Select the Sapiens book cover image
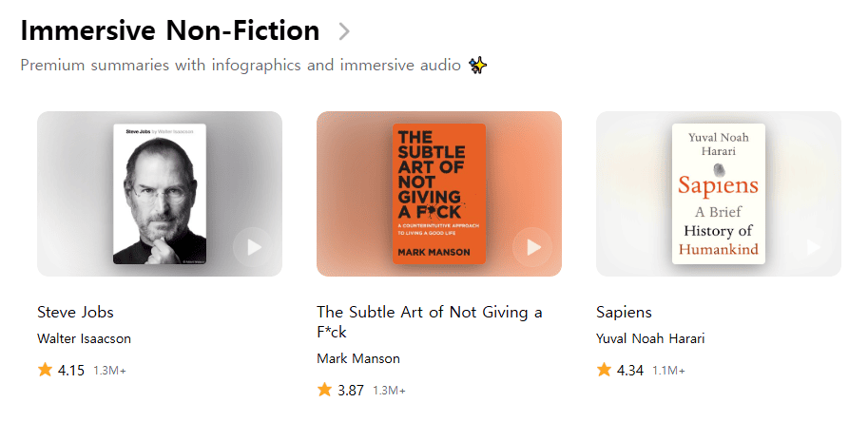The height and width of the screenshot is (422, 868). (x=719, y=194)
